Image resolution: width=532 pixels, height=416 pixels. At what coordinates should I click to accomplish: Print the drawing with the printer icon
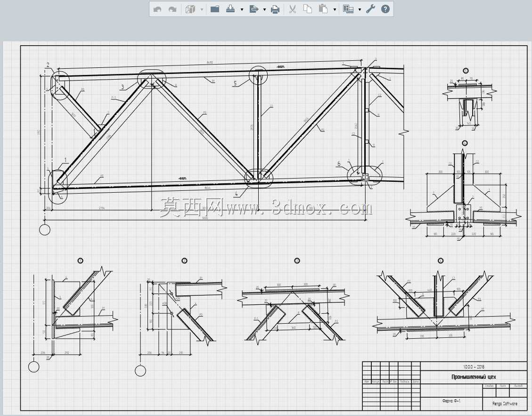point(275,9)
